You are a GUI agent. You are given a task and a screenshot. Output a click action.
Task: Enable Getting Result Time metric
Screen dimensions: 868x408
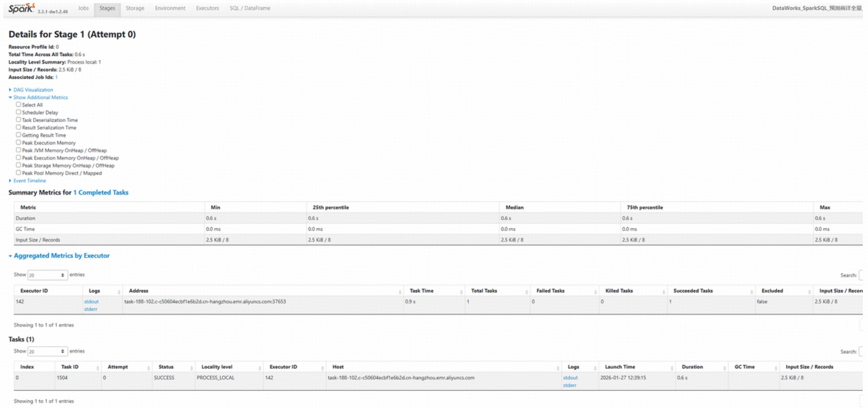click(x=18, y=135)
